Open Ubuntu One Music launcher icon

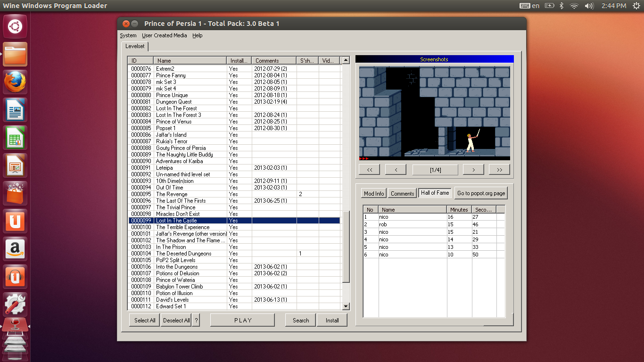(x=15, y=276)
